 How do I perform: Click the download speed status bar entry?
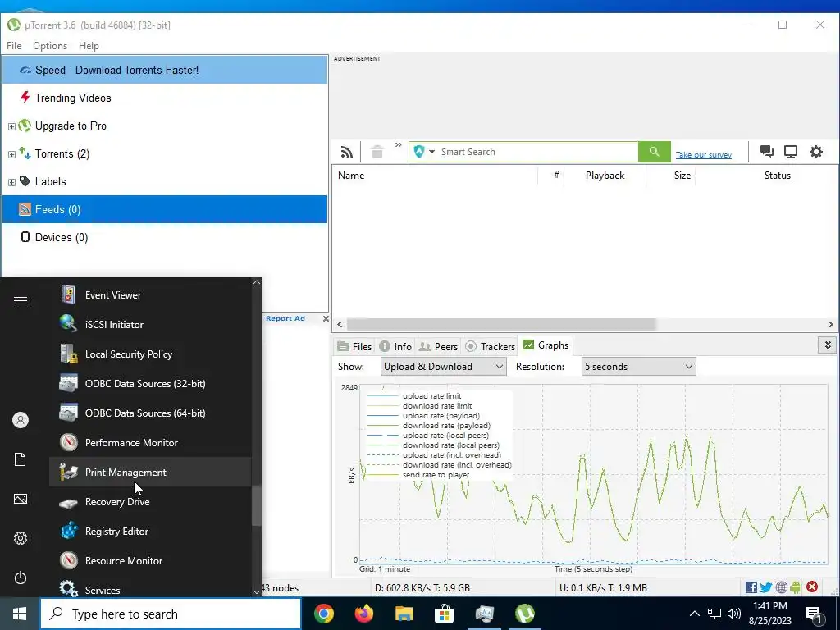(422, 587)
